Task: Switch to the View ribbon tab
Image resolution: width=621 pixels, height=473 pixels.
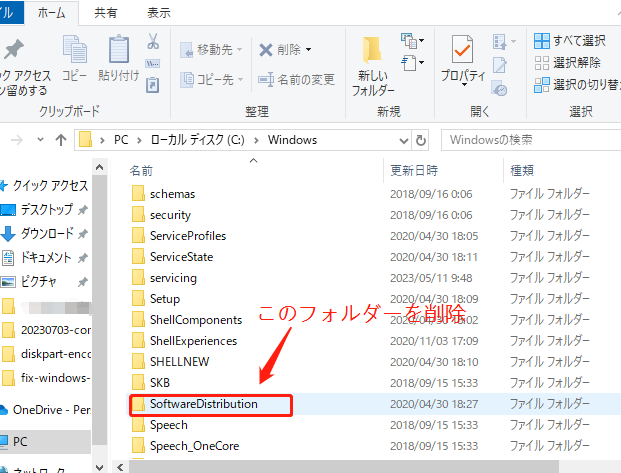Action: pos(159,13)
